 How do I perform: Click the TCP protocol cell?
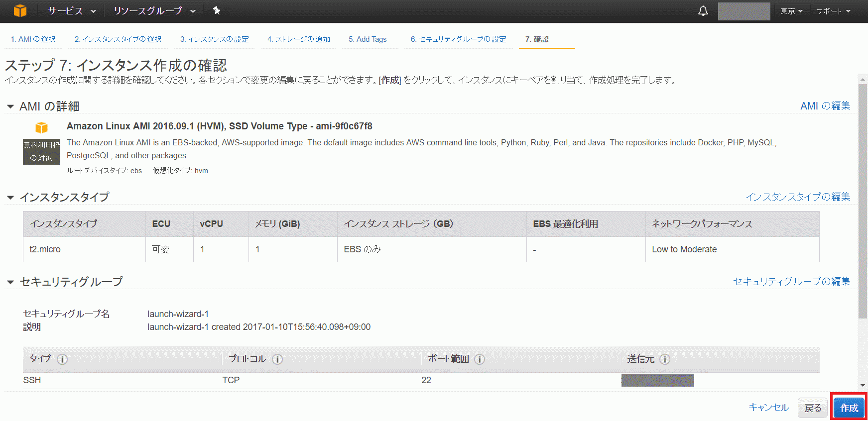click(x=231, y=380)
